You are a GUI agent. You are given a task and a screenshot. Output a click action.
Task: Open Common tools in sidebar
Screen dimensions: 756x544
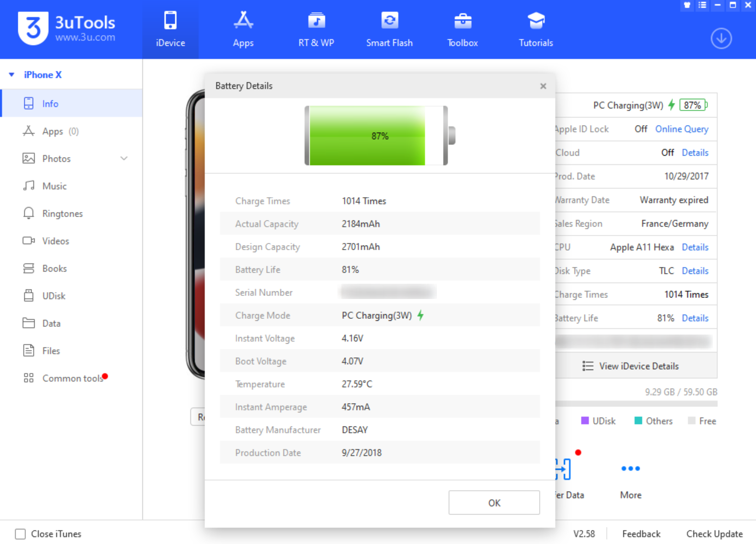pyautogui.click(x=72, y=378)
